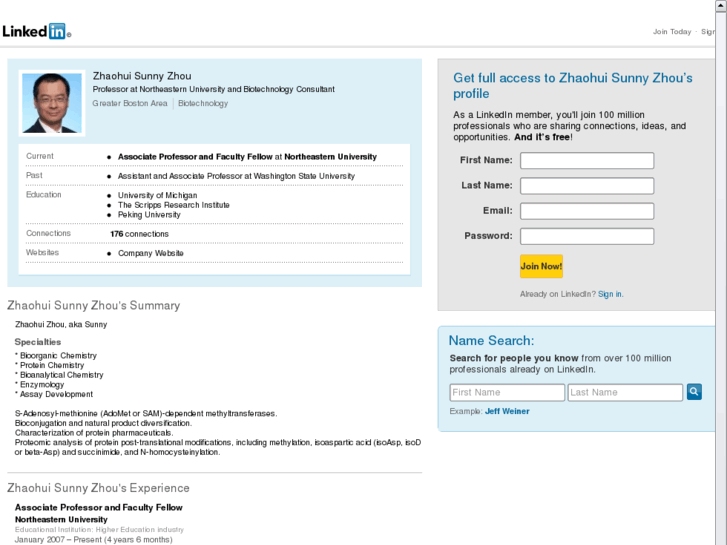Click Northeastern University under Experience
This screenshot has width=727, height=545.
coord(61,519)
